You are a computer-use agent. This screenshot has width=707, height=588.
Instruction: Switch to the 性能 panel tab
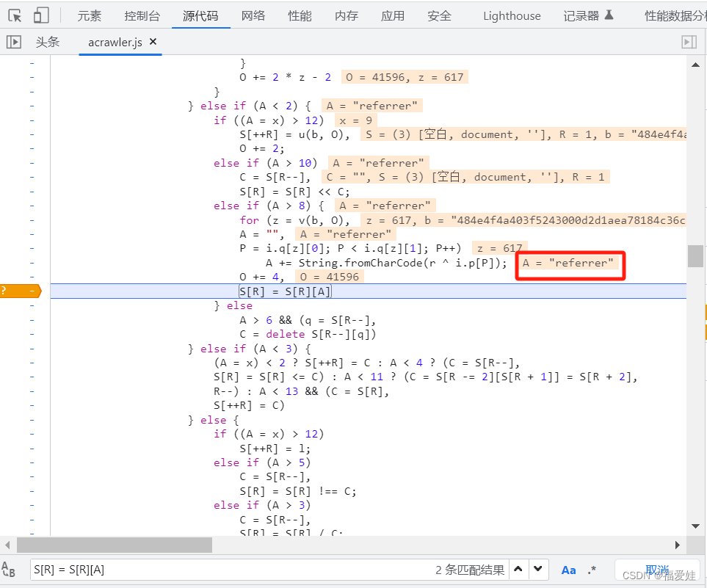[x=300, y=16]
